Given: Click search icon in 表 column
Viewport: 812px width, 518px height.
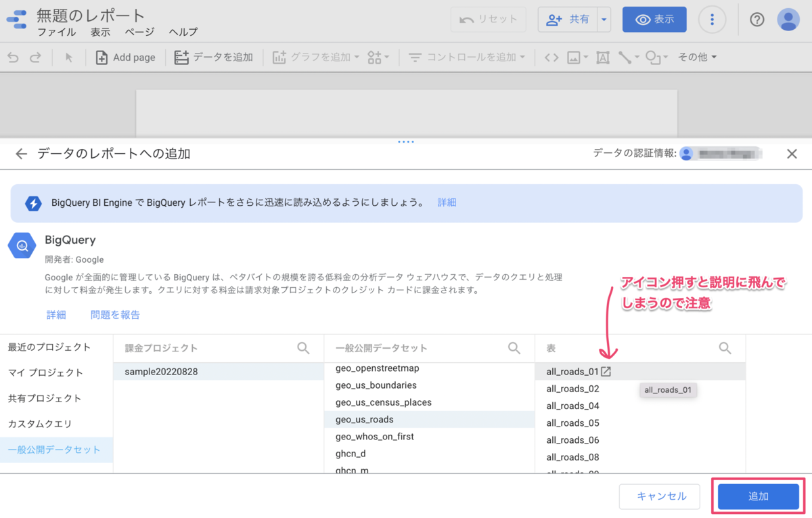Looking at the screenshot, I should click(x=725, y=348).
